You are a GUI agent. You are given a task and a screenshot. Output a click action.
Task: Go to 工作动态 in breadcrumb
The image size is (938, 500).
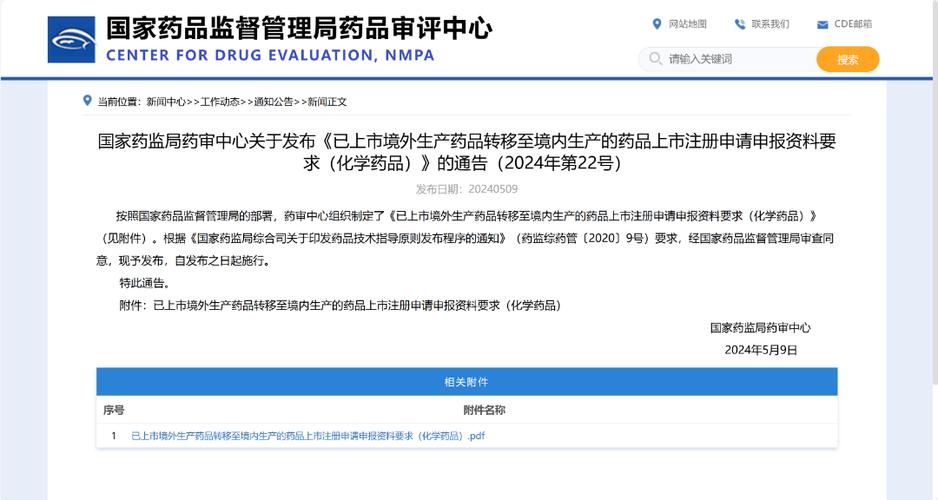pyautogui.click(x=220, y=102)
